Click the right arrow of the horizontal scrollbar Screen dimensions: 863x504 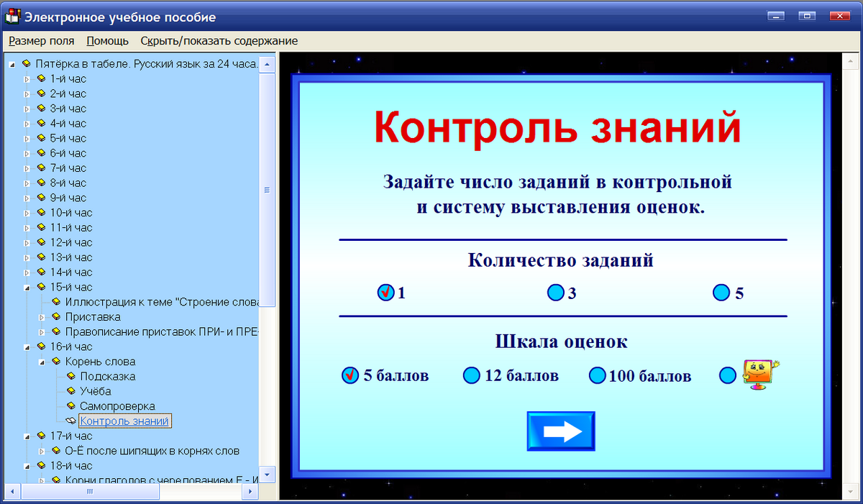tap(250, 492)
